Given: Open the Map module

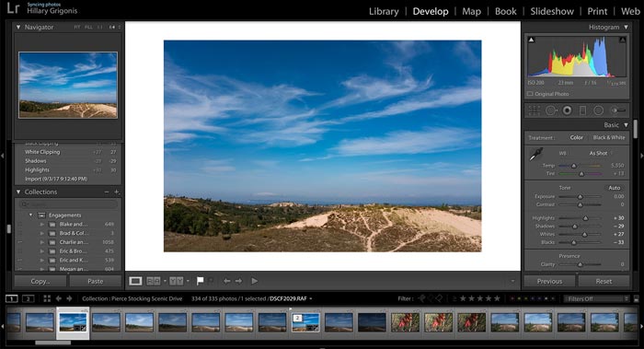Looking at the screenshot, I should (x=471, y=11).
